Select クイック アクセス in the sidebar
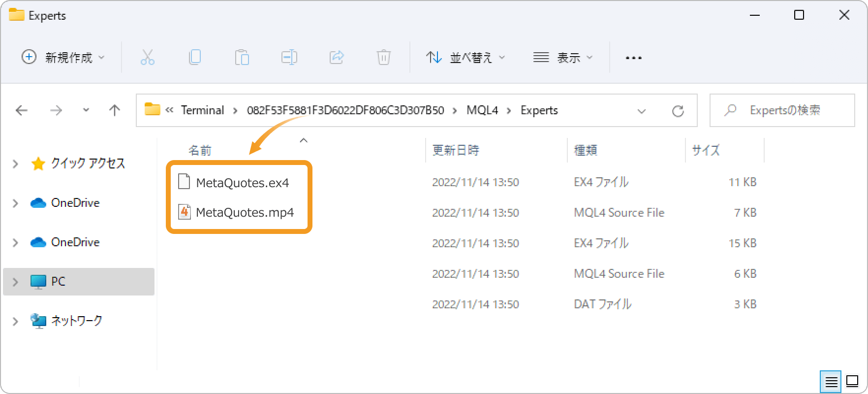 click(88, 164)
